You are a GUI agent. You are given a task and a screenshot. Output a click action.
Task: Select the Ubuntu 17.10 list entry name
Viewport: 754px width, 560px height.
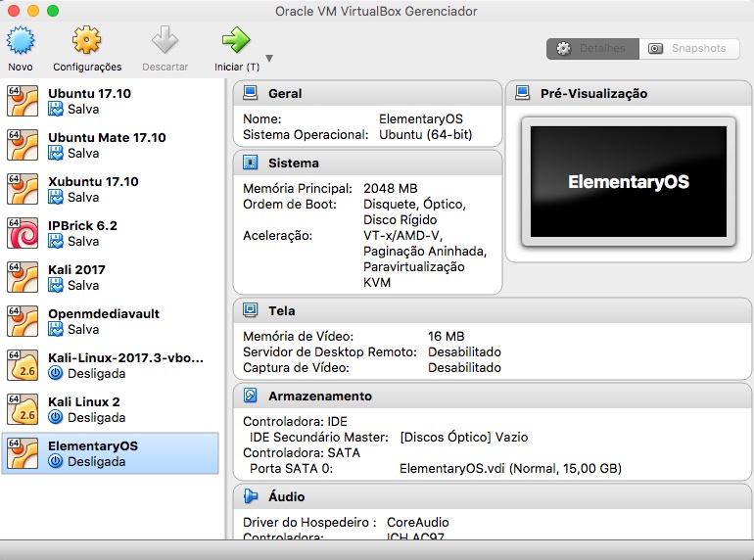point(89,93)
